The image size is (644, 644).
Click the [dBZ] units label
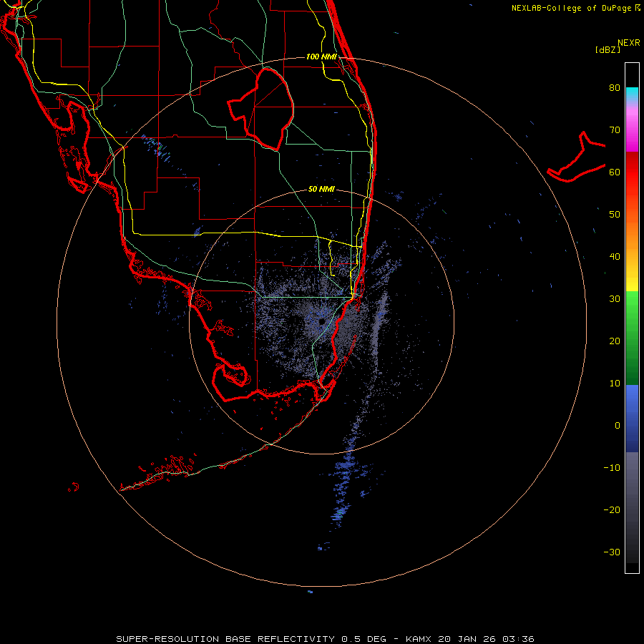pyautogui.click(x=608, y=50)
